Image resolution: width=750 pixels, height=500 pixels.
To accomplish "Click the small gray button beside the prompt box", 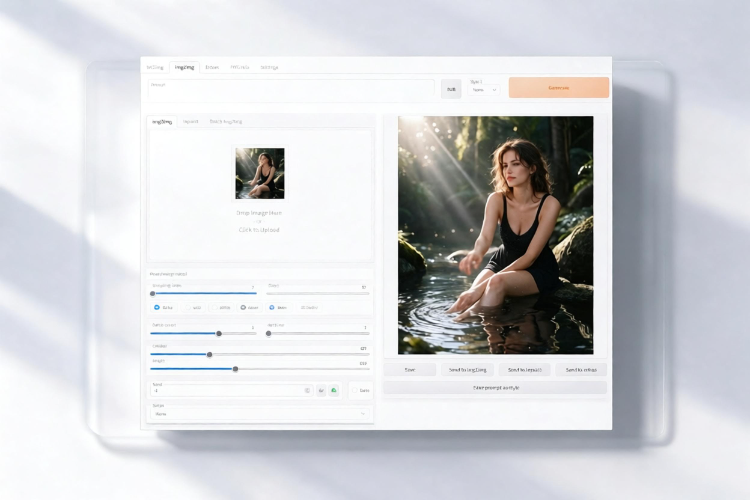I will [x=451, y=89].
